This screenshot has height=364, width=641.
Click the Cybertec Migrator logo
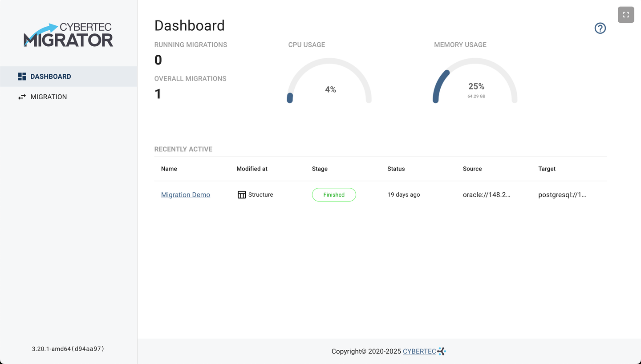tap(68, 35)
